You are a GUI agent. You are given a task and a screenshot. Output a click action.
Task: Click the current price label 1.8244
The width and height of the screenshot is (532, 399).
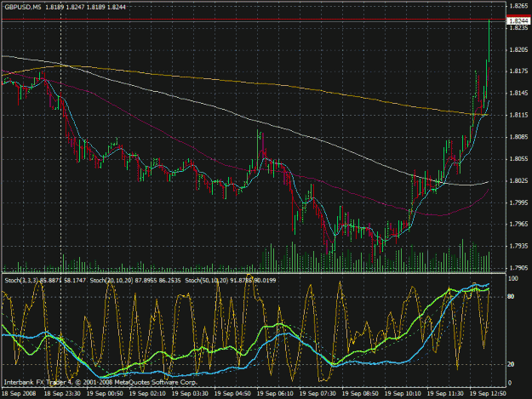point(518,21)
